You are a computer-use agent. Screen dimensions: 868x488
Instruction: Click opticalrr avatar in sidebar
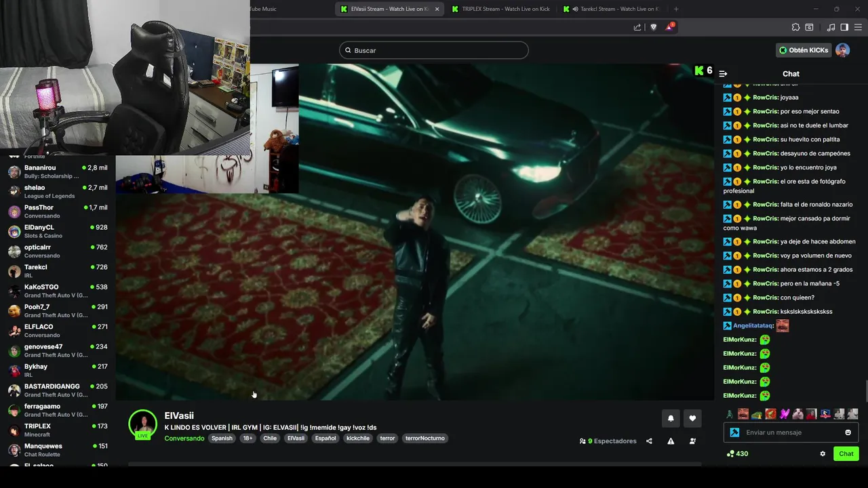click(14, 251)
